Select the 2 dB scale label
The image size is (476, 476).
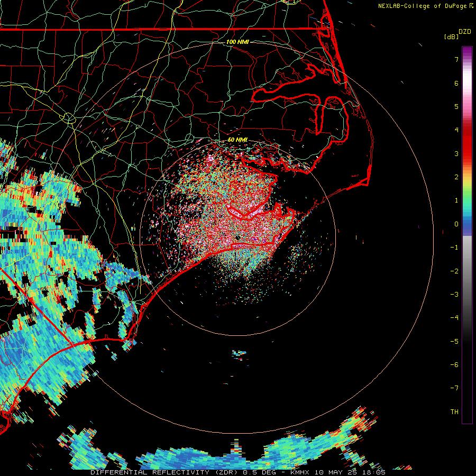(456, 177)
